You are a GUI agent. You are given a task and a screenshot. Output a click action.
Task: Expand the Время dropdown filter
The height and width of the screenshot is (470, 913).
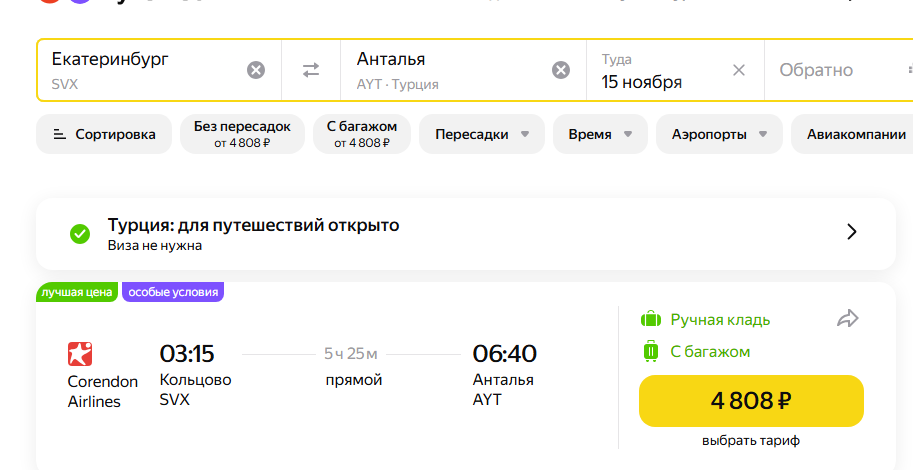(600, 134)
